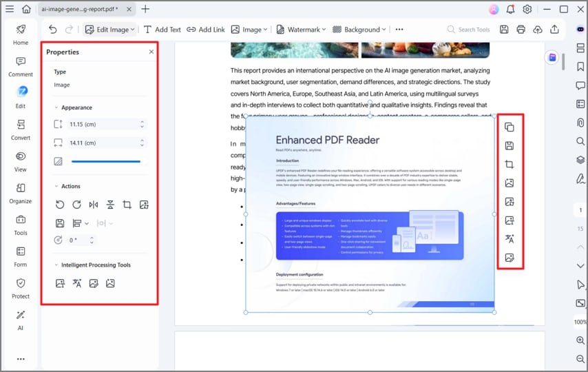Open the Protect mode in left sidebar

(21, 288)
